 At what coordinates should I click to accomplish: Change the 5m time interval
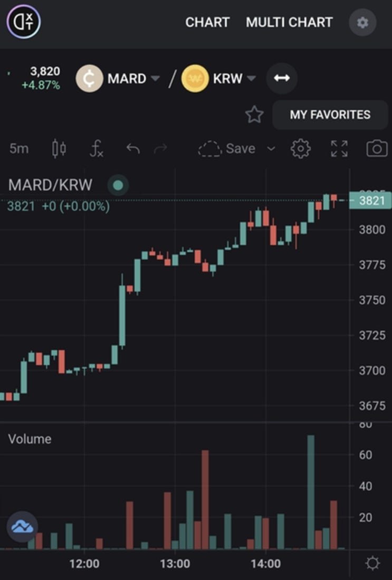(x=19, y=149)
